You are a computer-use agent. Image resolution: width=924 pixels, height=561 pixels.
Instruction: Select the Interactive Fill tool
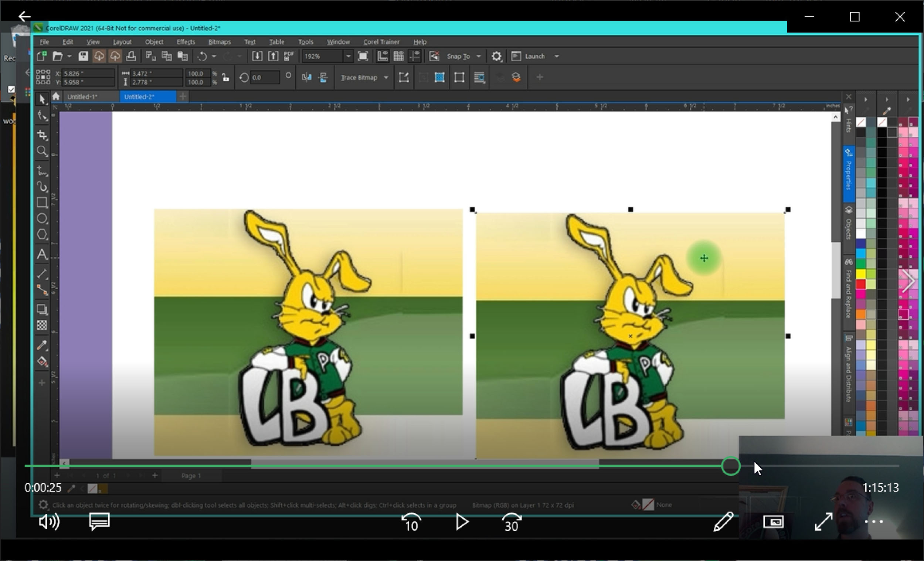click(42, 361)
